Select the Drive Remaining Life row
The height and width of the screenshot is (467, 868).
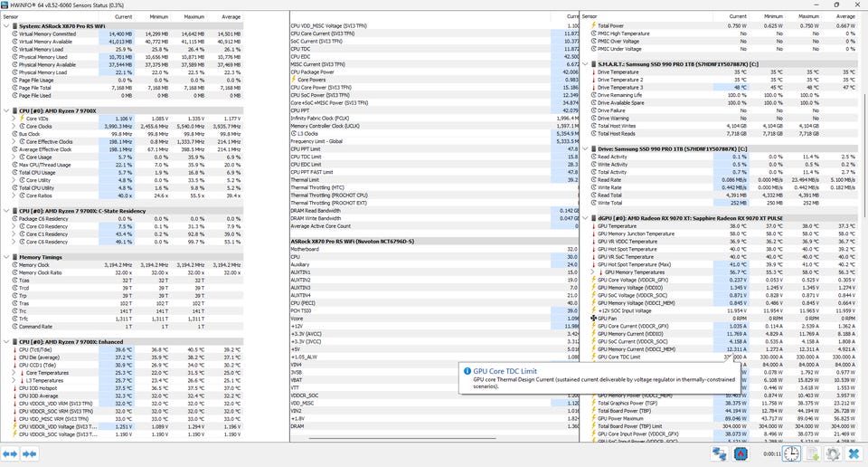pyautogui.click(x=723, y=95)
